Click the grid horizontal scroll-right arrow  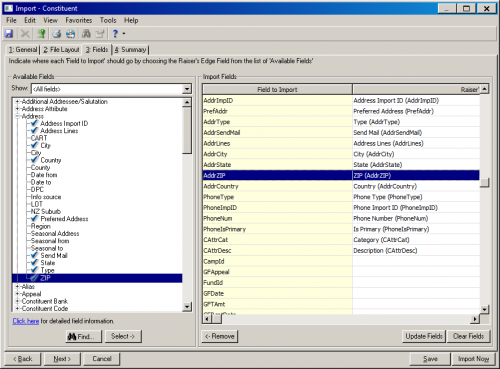(475, 319)
